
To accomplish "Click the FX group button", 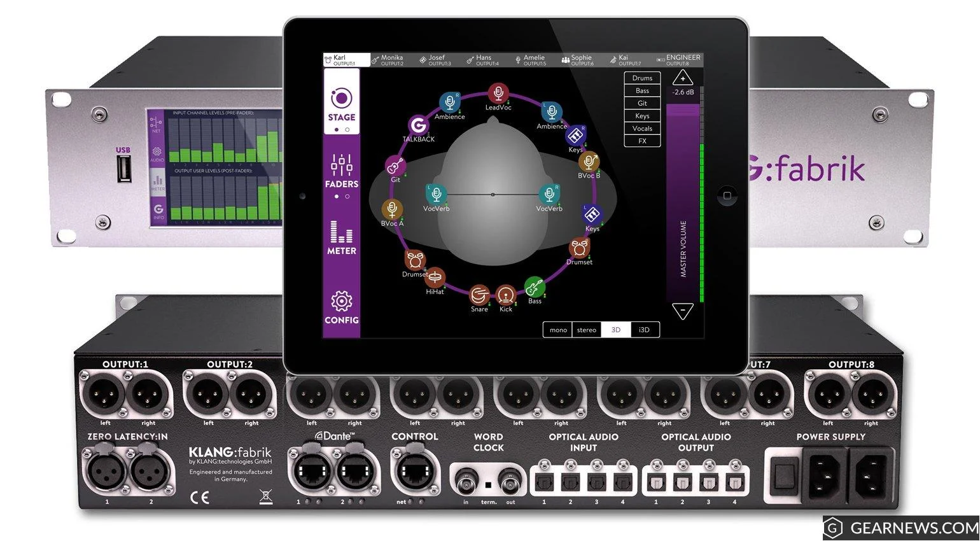I will tap(642, 141).
